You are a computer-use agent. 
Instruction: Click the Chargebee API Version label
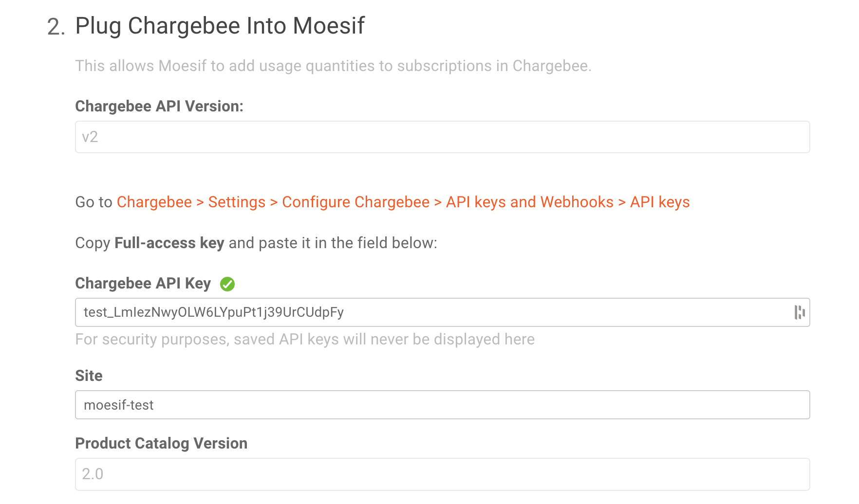pos(160,106)
